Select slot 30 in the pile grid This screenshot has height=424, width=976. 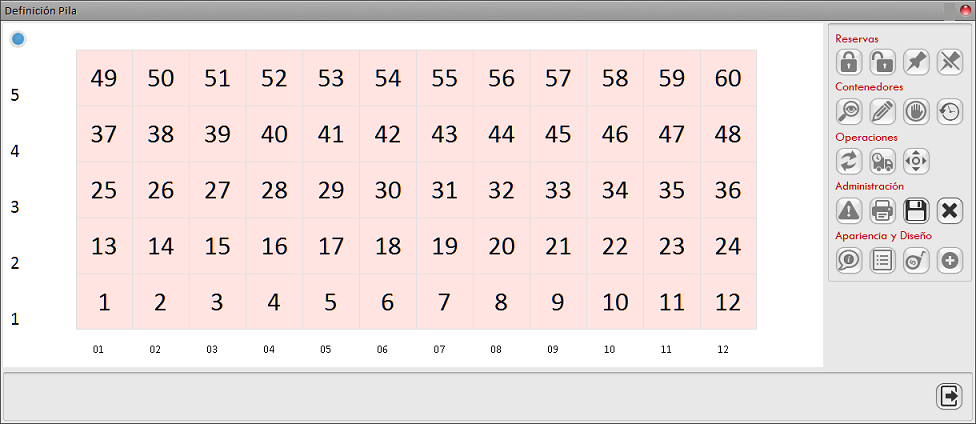(x=388, y=190)
